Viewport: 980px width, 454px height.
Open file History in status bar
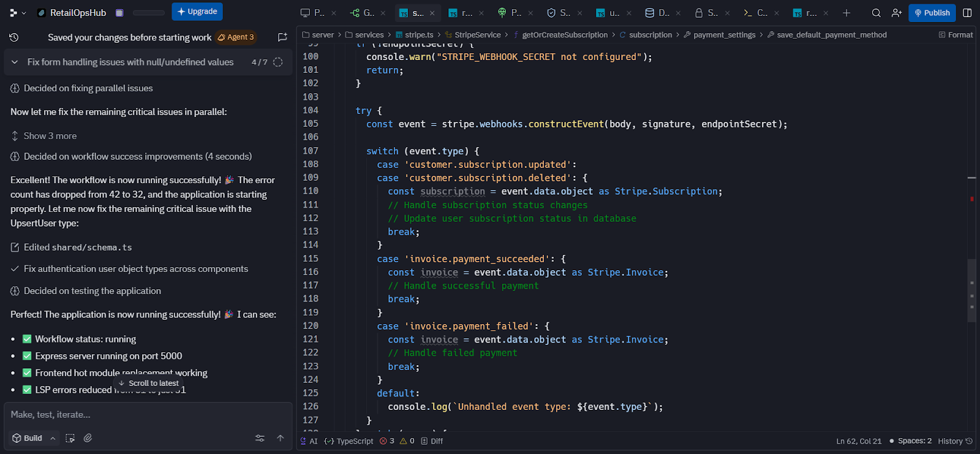pyautogui.click(x=955, y=441)
